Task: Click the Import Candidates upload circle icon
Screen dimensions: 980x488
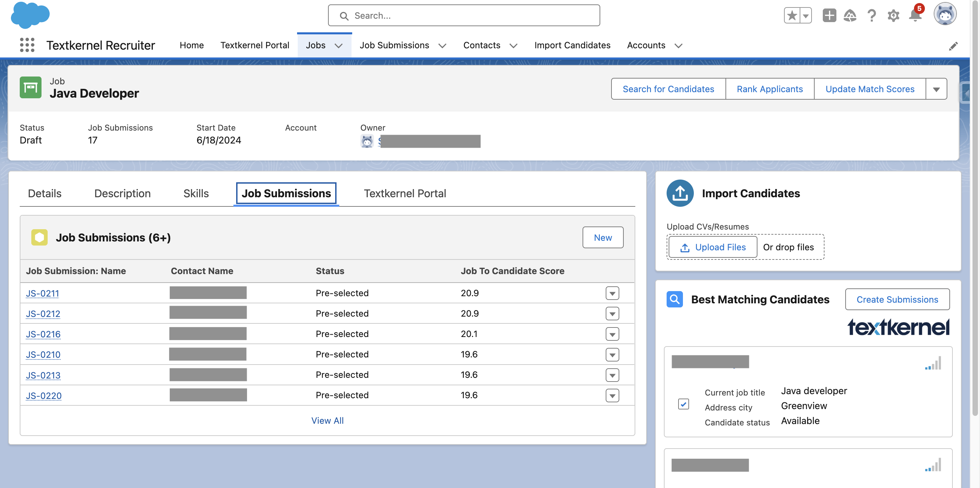Action: click(680, 193)
